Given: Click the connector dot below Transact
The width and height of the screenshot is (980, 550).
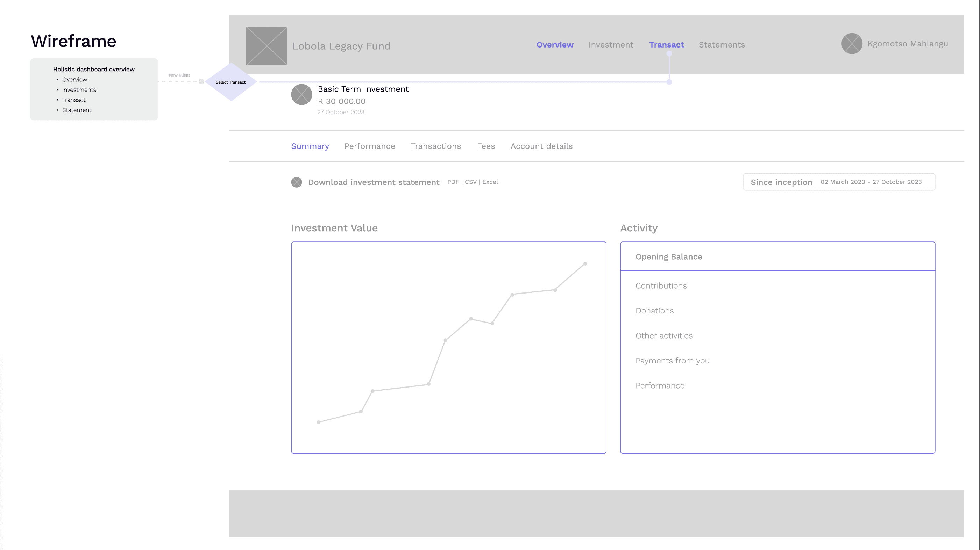Looking at the screenshot, I should 669,54.
